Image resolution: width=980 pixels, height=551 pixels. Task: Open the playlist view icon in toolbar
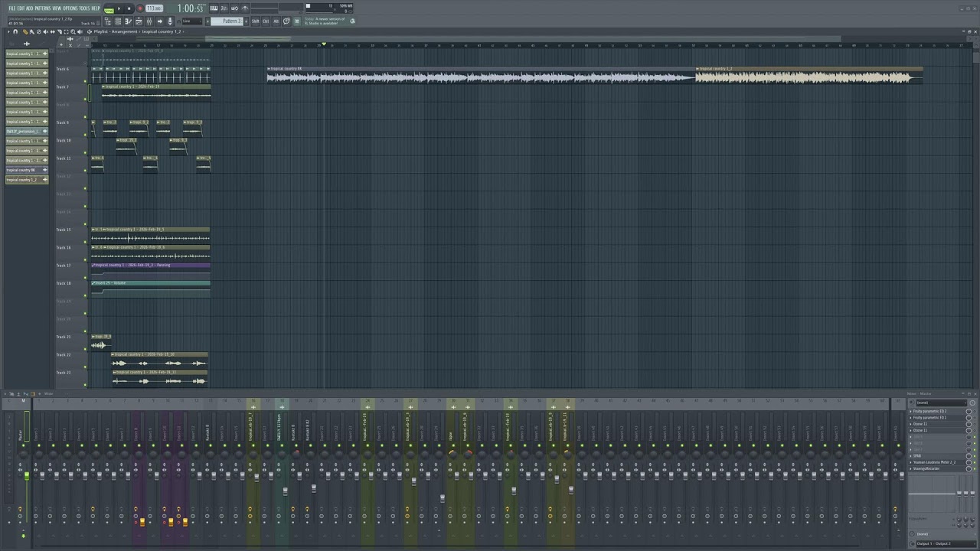118,21
